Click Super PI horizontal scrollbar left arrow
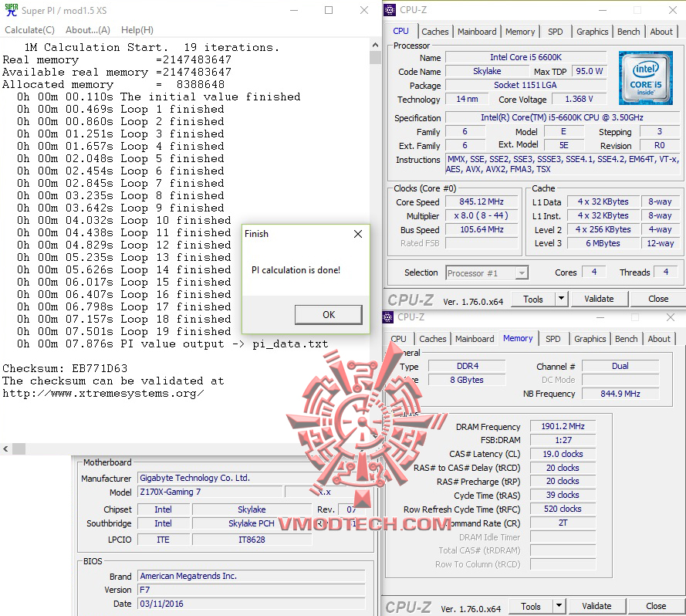Screen dimensions: 686x616 coord(5,448)
